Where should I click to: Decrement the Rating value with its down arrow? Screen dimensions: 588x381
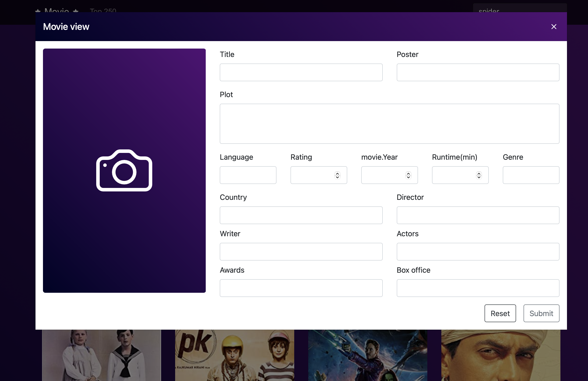338,177
